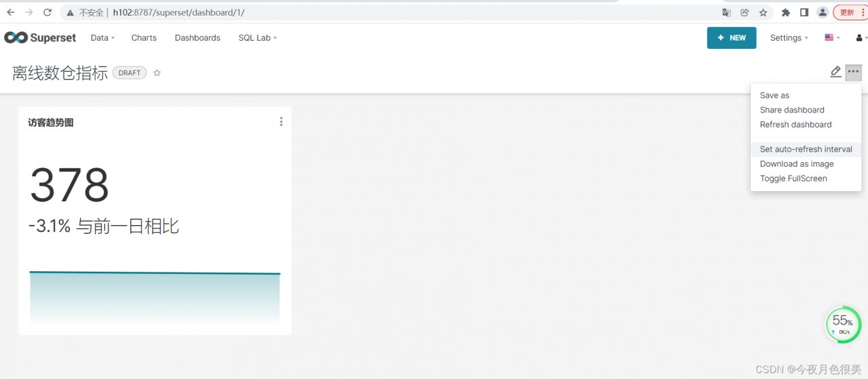Viewport: 868px width, 379px height.
Task: Click the 访客趋势图 chart title
Action: coord(51,123)
